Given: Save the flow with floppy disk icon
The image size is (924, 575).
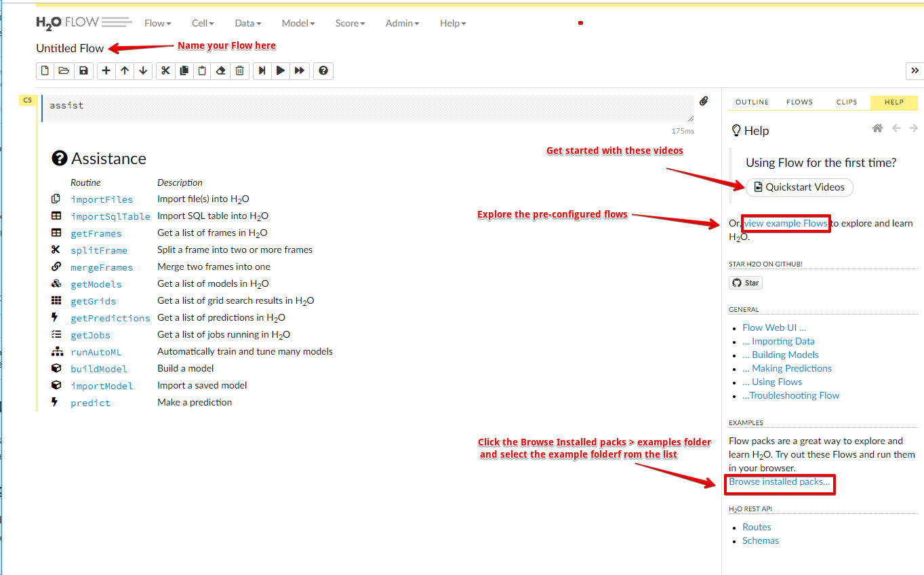Looking at the screenshot, I should pos(83,71).
